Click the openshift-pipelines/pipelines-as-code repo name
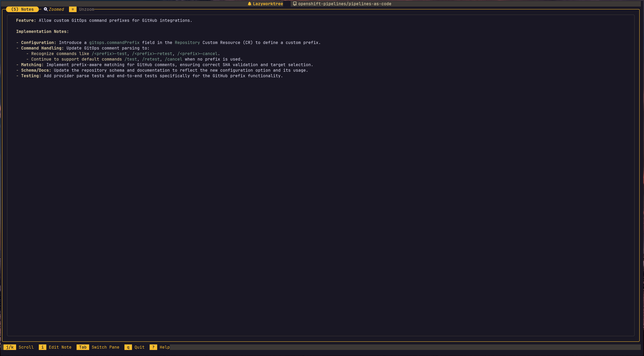 click(x=344, y=4)
